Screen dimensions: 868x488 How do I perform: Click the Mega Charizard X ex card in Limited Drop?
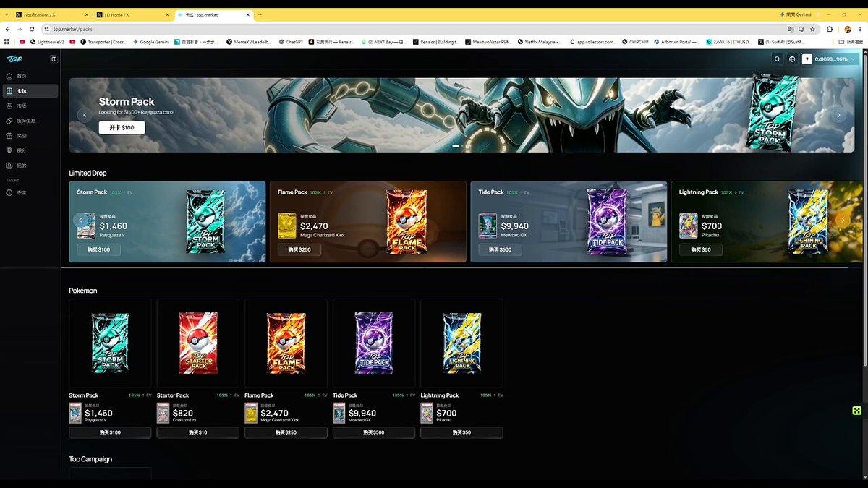(x=287, y=226)
